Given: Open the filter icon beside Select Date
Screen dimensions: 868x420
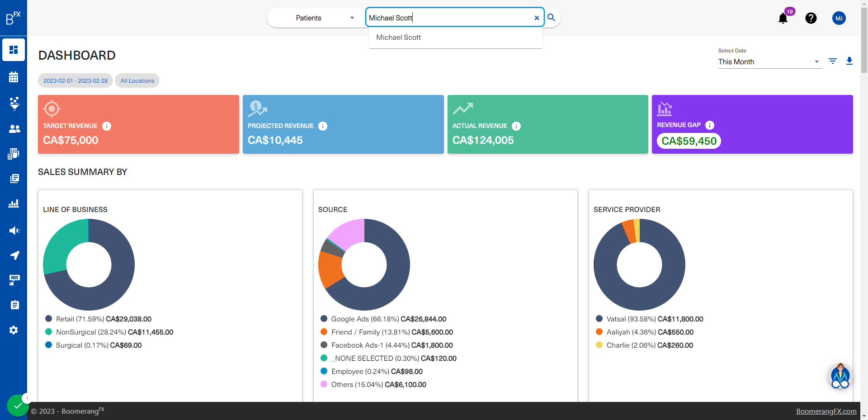Looking at the screenshot, I should pyautogui.click(x=833, y=61).
